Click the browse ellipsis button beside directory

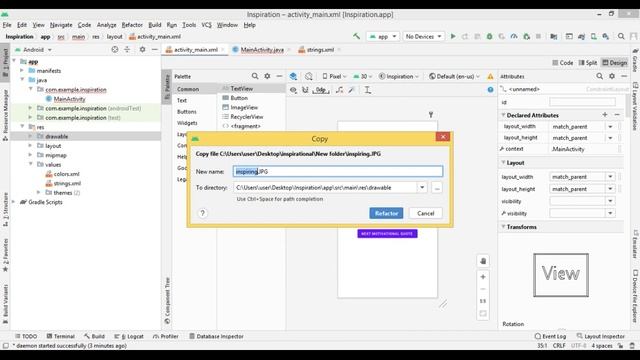coord(437,187)
